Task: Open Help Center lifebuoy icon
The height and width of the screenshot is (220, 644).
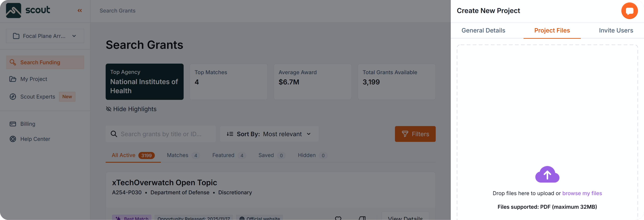Action: click(x=13, y=139)
